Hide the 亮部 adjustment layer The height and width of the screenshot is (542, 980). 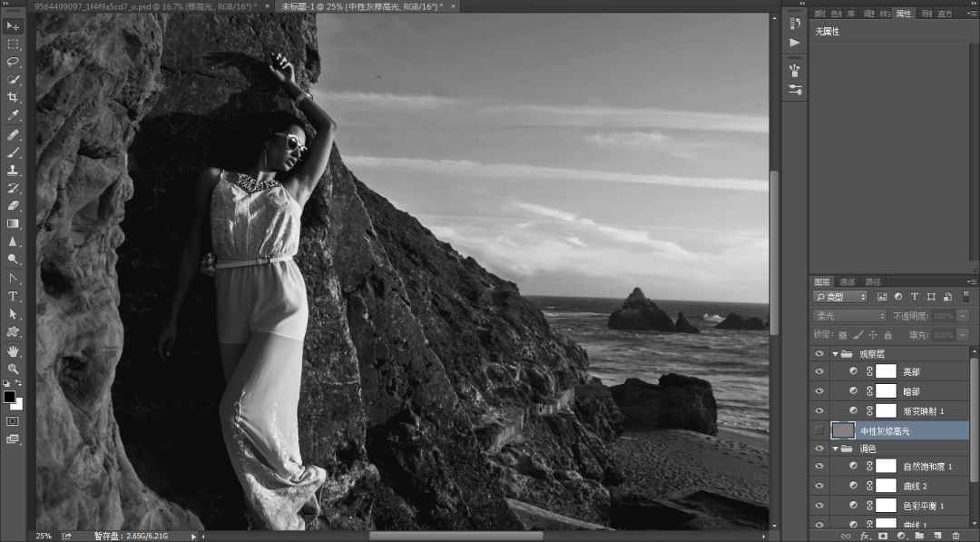819,371
